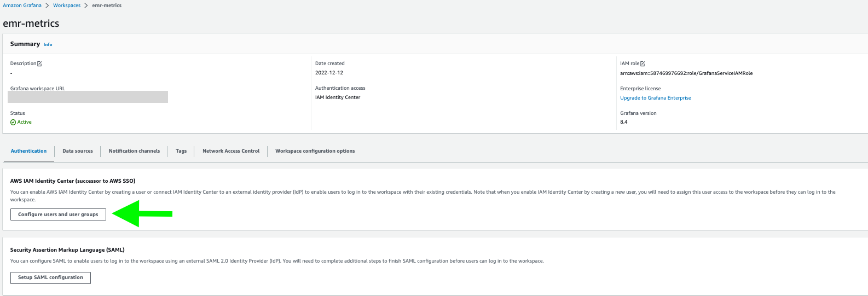This screenshot has height=296, width=868.
Task: Edit the Description with pencil icon
Action: coord(39,64)
